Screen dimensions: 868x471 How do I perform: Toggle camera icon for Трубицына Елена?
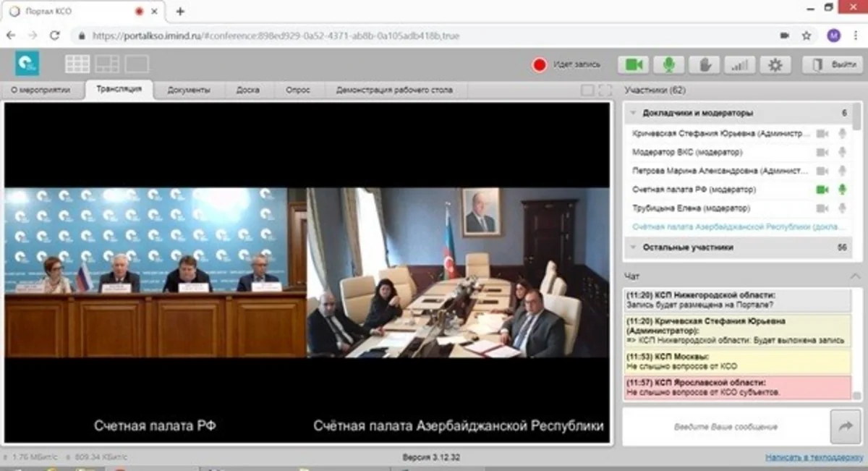coord(822,208)
